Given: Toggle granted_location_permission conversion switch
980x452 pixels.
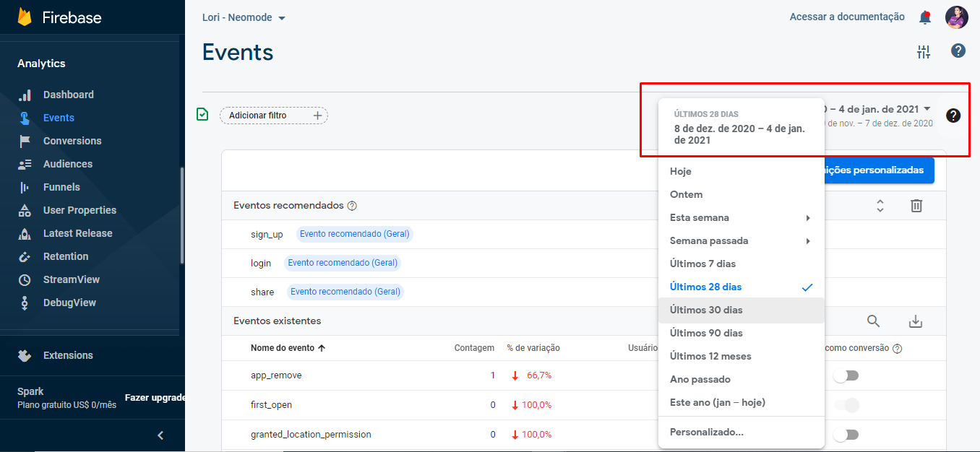Looking at the screenshot, I should coord(846,435).
